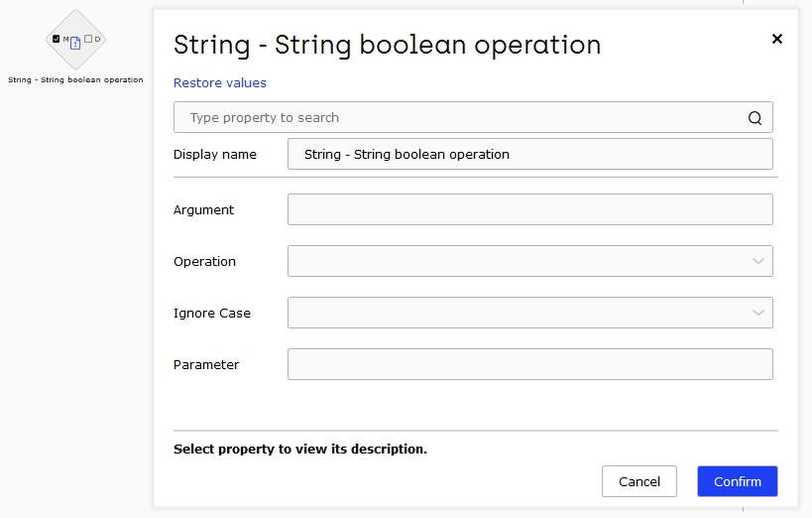This screenshot has width=812, height=518.
Task: Click the Argument input field
Action: pos(530,209)
